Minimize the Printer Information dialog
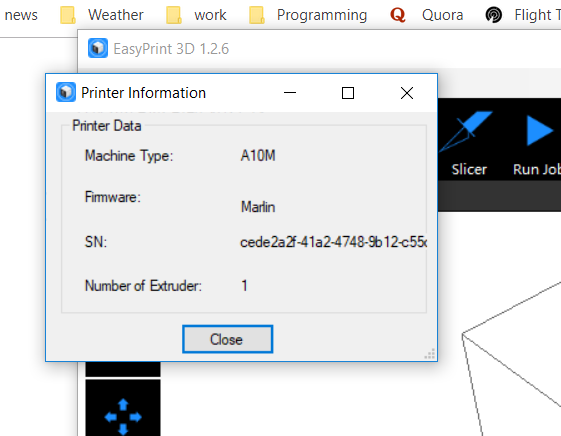The height and width of the screenshot is (436, 561). 290,93
